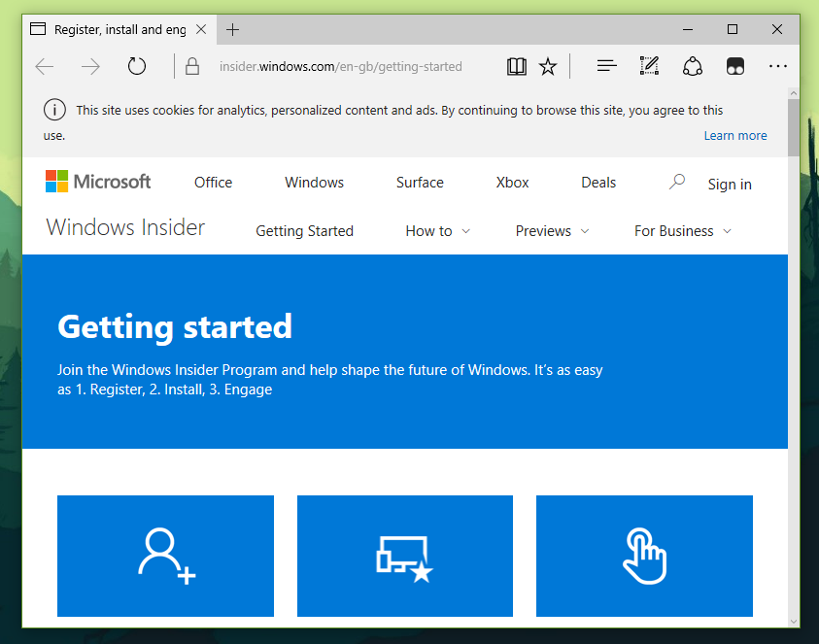Click the scrollbar up arrow
Viewport: 819px width, 644px height.
[794, 93]
